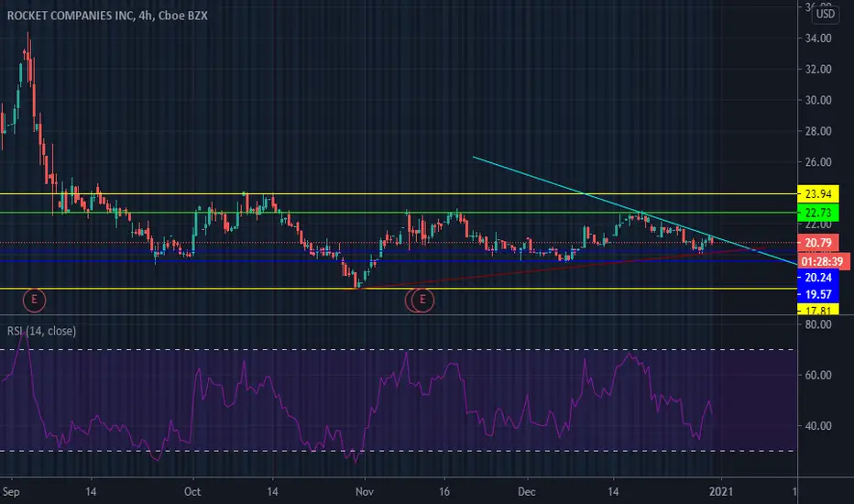The image size is (854, 504).
Task: Click the Dec date on time axis
Action: click(527, 491)
